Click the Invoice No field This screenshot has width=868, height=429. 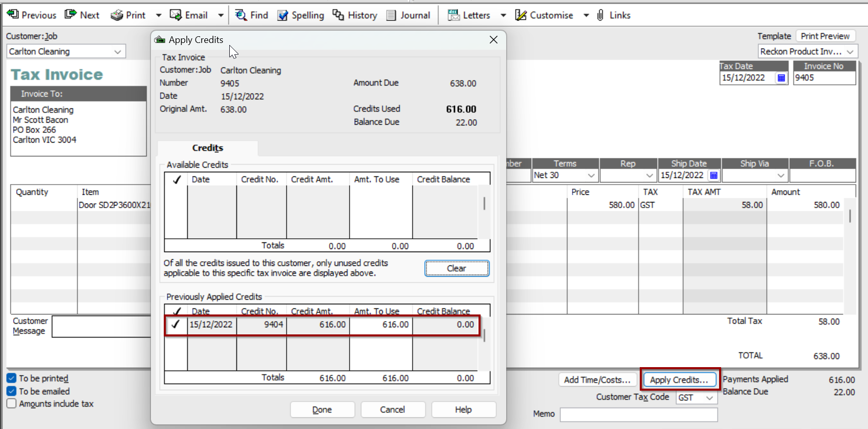tap(824, 78)
